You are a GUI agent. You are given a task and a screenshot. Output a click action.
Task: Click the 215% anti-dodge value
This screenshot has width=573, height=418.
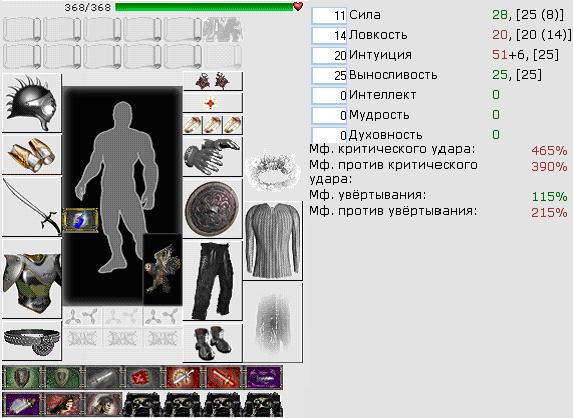pos(549,213)
